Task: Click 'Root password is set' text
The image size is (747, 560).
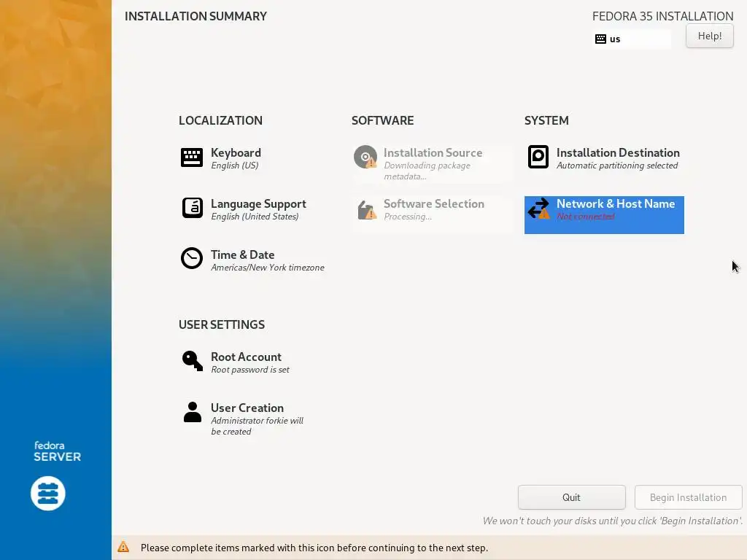Action: (250, 370)
